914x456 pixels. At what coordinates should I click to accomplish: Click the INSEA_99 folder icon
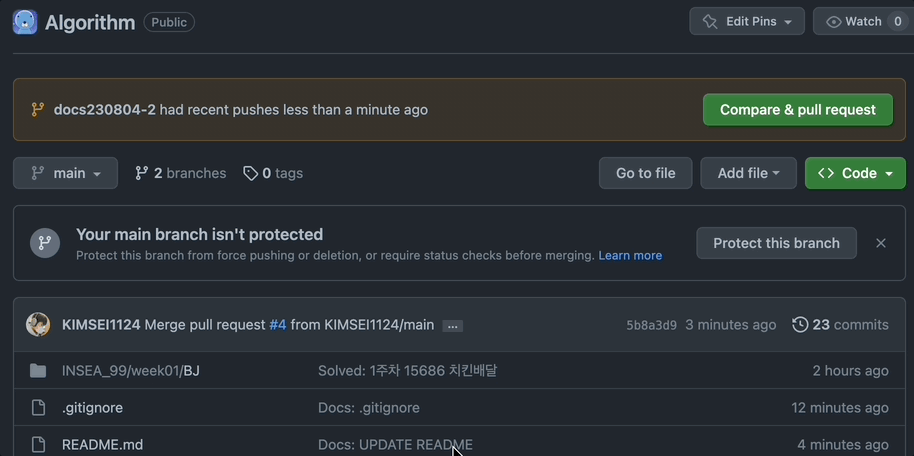pos(38,371)
